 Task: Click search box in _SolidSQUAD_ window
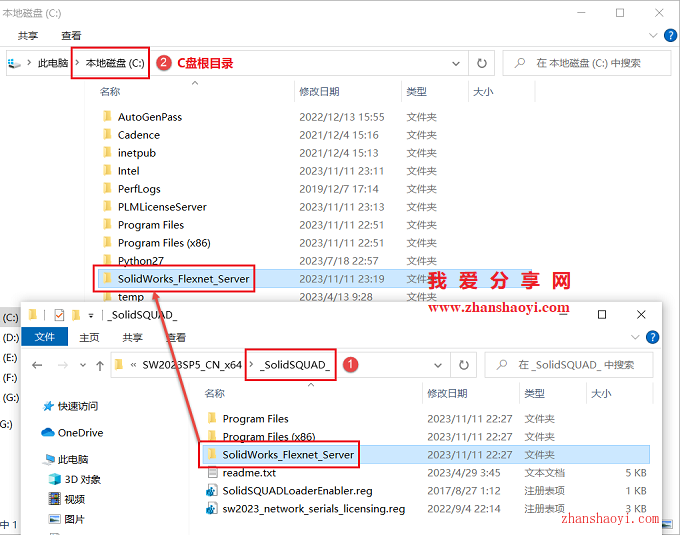click(569, 365)
